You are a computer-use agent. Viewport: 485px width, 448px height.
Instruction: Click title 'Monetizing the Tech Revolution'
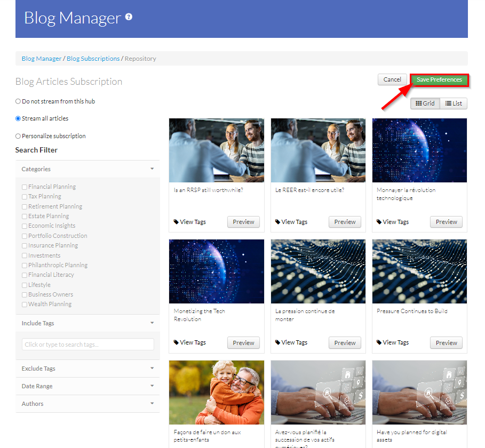199,315
